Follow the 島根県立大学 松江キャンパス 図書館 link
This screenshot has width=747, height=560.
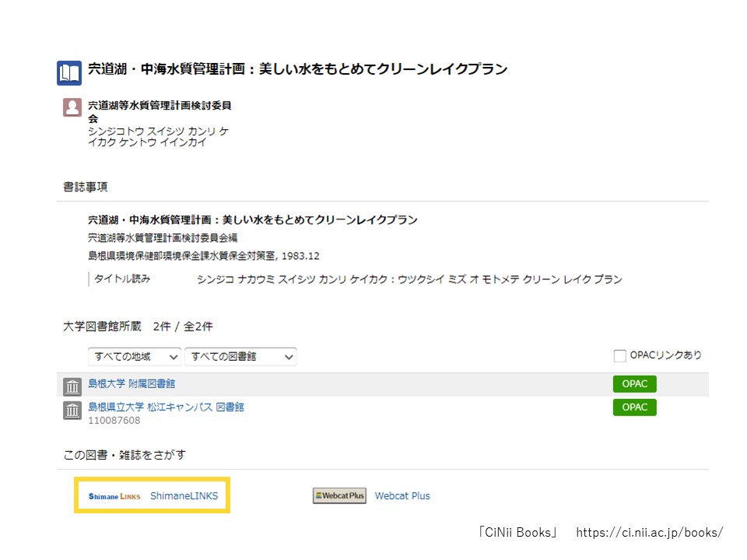pyautogui.click(x=166, y=407)
